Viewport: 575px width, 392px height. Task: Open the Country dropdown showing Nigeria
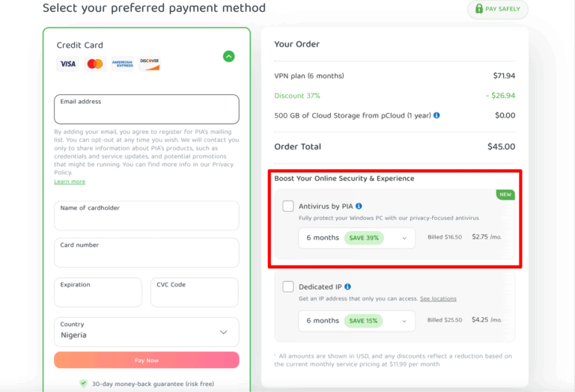point(147,331)
